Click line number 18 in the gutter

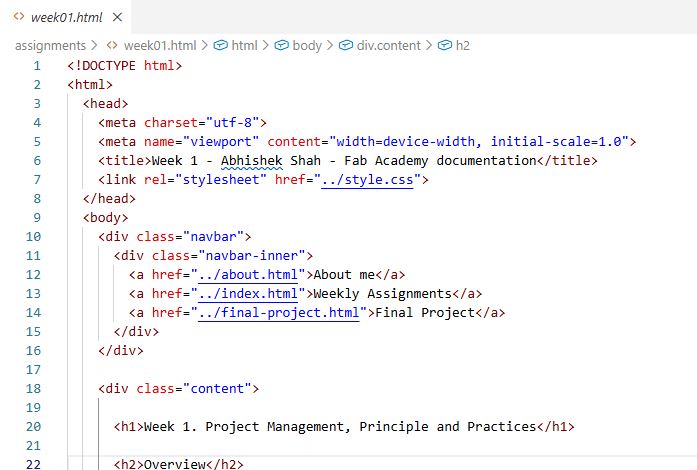click(x=33, y=389)
